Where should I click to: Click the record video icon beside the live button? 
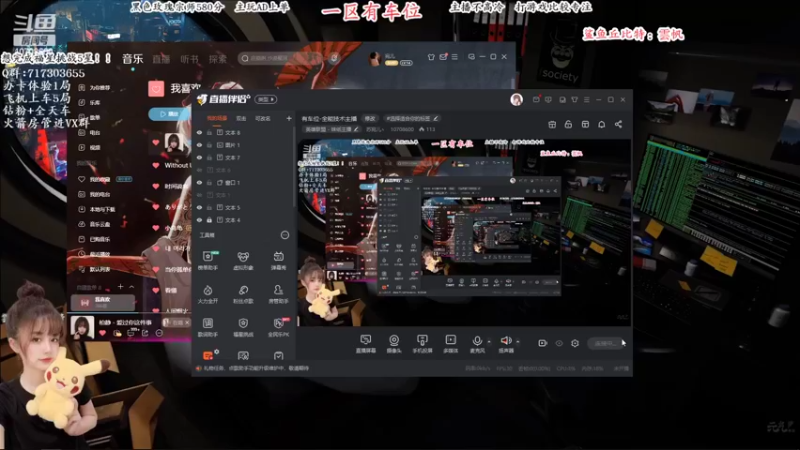click(542, 343)
